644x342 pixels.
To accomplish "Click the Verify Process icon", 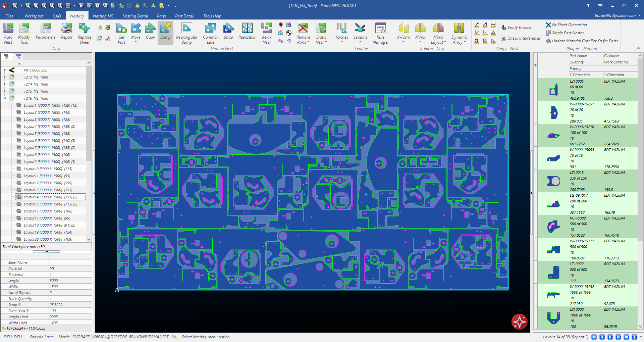I will pos(504,28).
